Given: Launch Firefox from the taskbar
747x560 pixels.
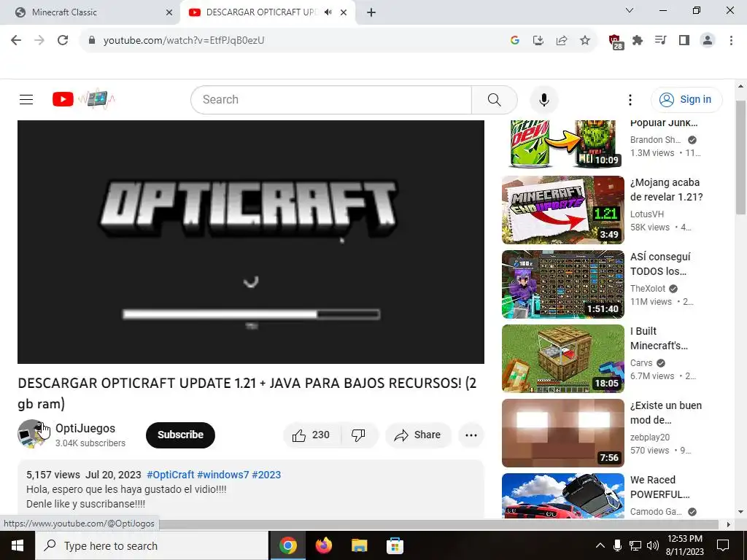Looking at the screenshot, I should coord(323,545).
